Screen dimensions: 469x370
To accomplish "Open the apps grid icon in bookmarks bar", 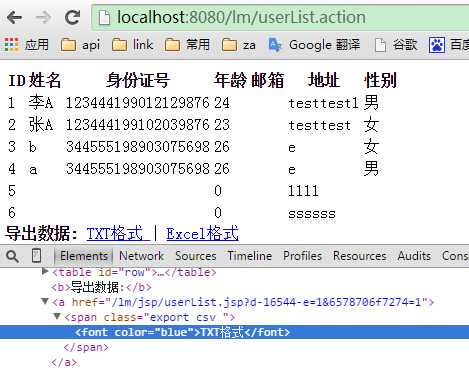I will [11, 44].
